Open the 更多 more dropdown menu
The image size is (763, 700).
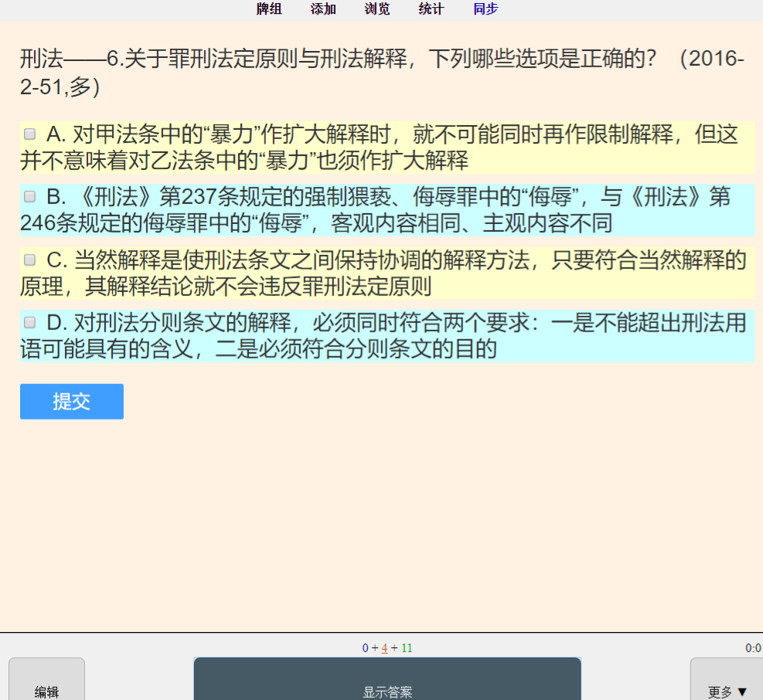pyautogui.click(x=727, y=679)
